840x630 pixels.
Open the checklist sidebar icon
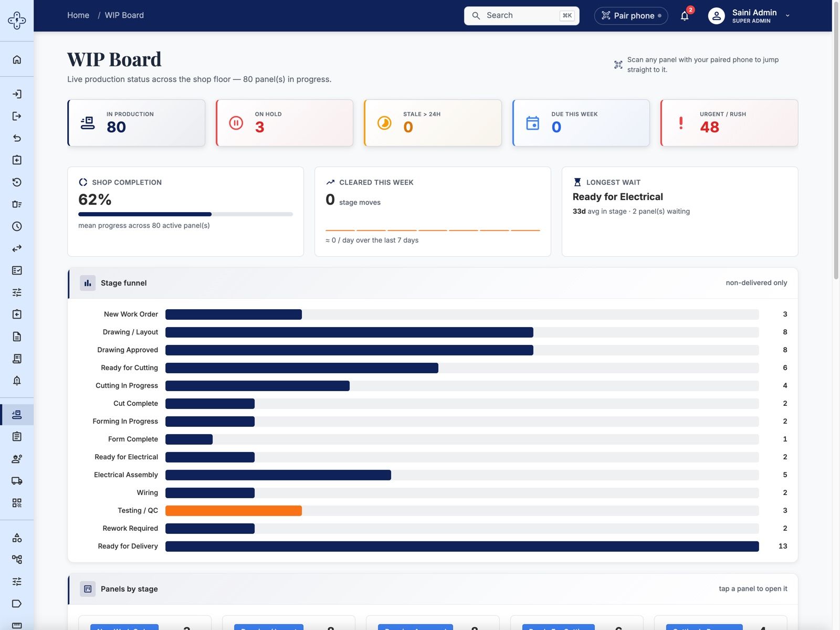click(x=17, y=270)
